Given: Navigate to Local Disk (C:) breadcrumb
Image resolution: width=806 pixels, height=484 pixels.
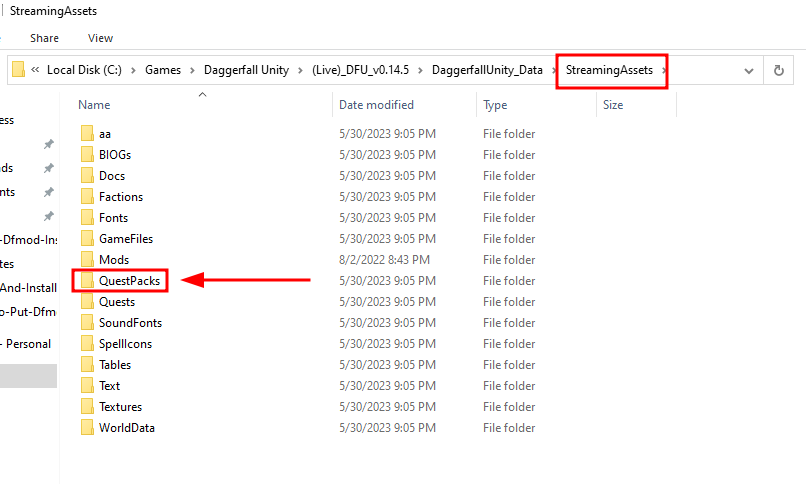Looking at the screenshot, I should (x=84, y=70).
